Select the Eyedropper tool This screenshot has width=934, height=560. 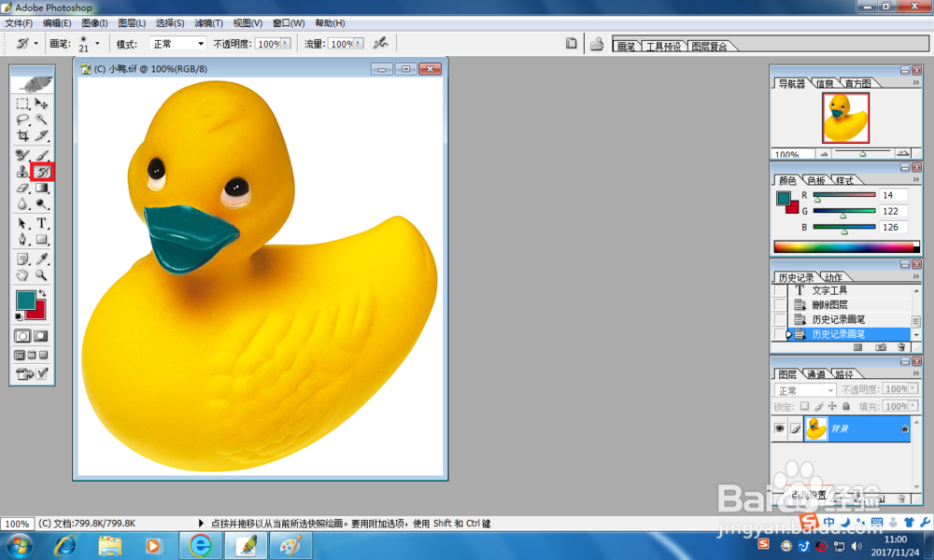tap(42, 259)
